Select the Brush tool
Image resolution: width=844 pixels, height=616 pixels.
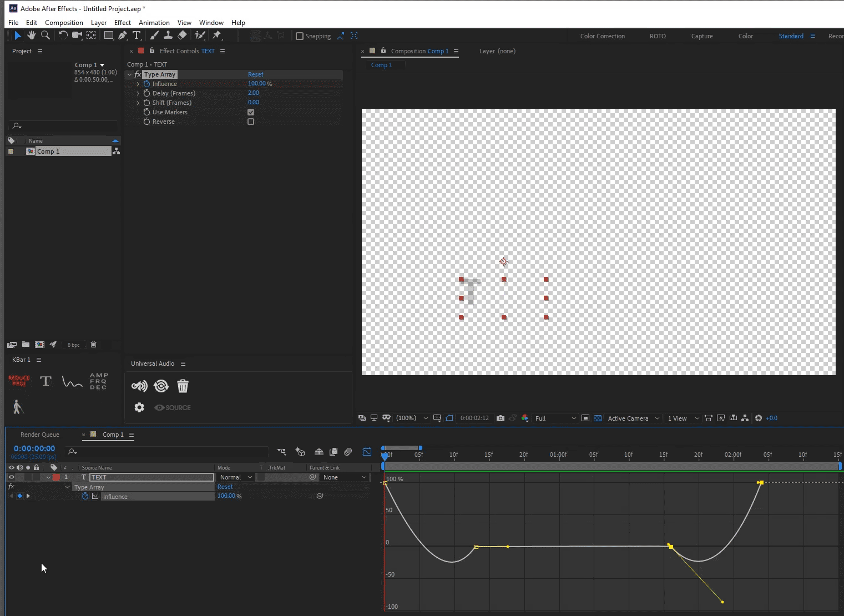pos(154,36)
